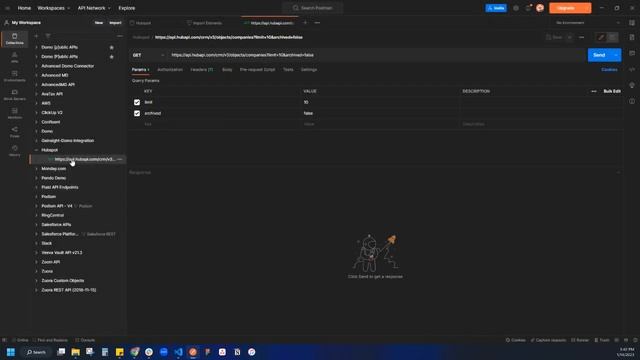Open the Flows sidebar panel
The height and width of the screenshot is (360, 640).
(x=14, y=132)
